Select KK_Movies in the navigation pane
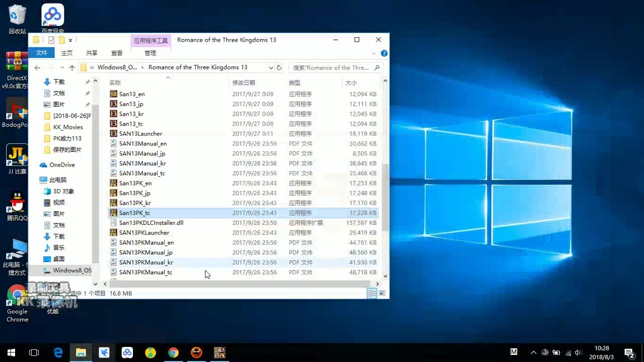This screenshot has height=362, width=644. 67,127
